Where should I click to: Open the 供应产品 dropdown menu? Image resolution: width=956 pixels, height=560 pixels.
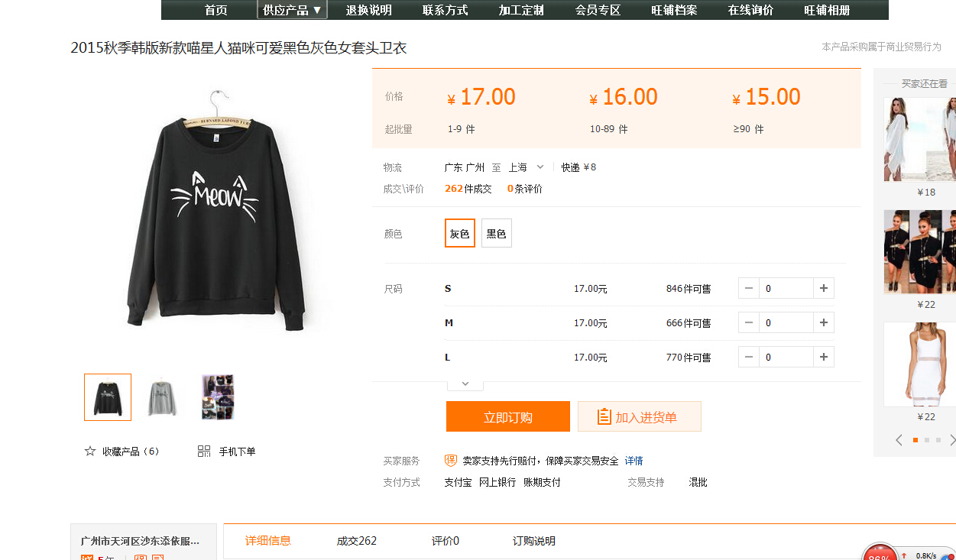pos(292,10)
